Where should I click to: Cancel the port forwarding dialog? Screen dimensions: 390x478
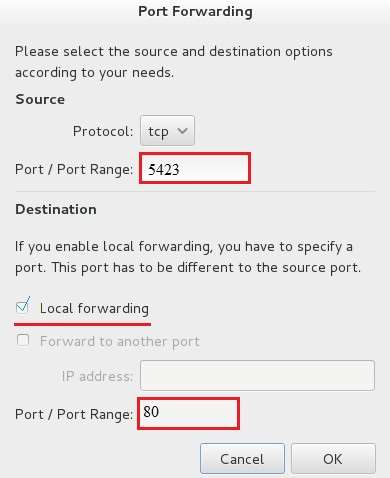click(242, 459)
